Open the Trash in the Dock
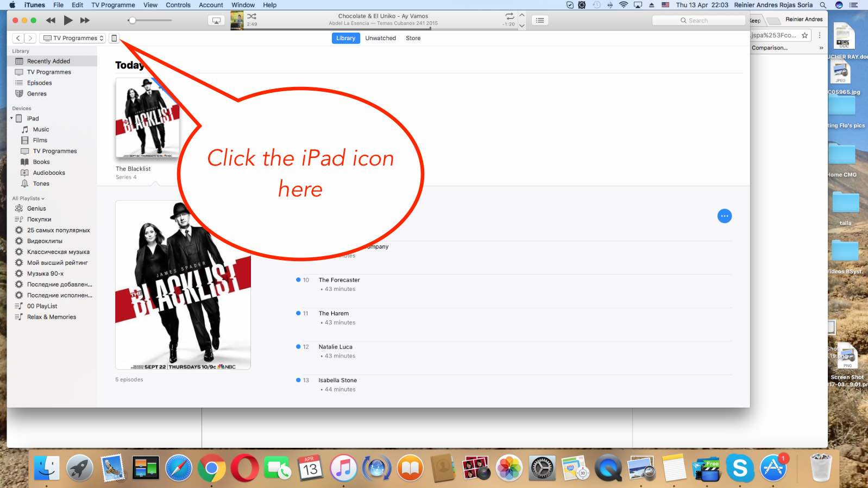868x488 pixels. tap(821, 468)
